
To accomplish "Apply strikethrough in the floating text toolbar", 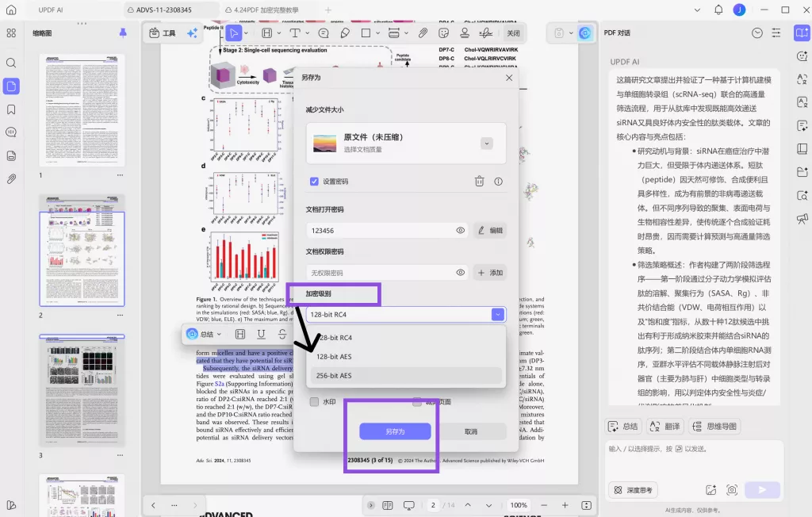I will (282, 334).
